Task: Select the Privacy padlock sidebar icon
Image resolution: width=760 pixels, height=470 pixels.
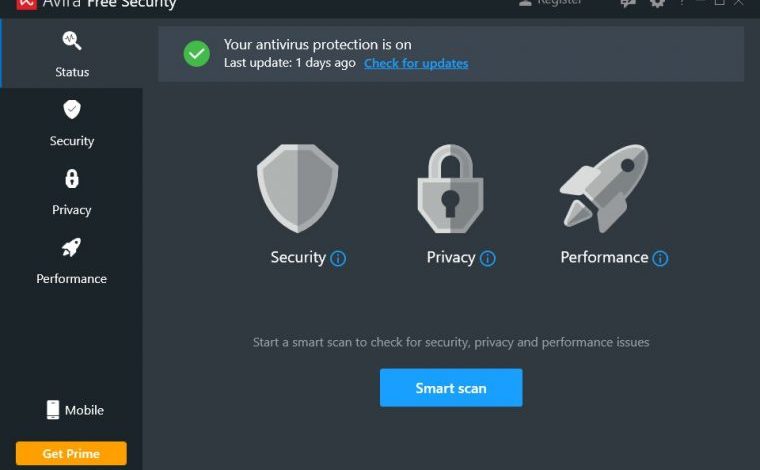Action: click(72, 179)
